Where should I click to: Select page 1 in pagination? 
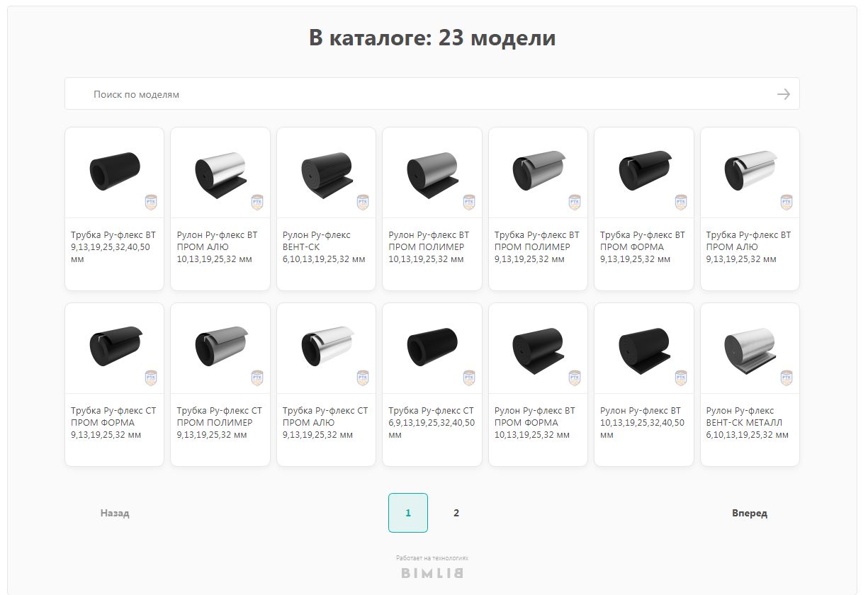coord(408,513)
